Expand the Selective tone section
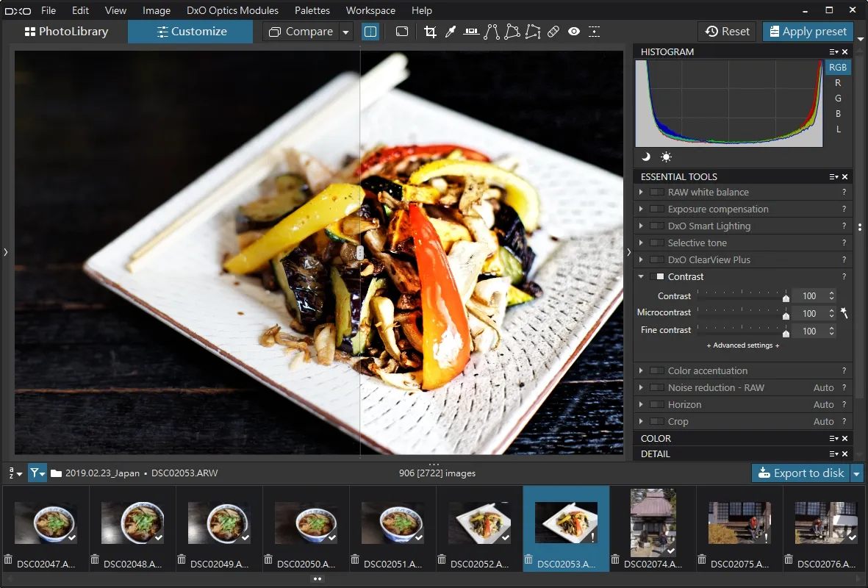868x588 pixels. (x=641, y=243)
